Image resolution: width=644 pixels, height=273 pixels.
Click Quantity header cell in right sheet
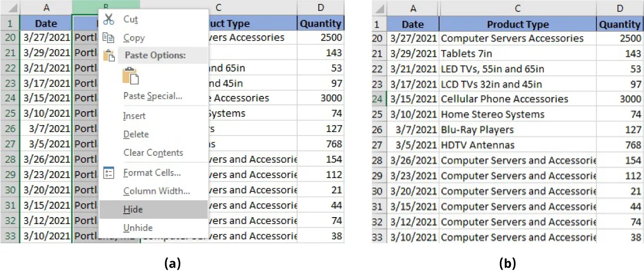pos(619,24)
